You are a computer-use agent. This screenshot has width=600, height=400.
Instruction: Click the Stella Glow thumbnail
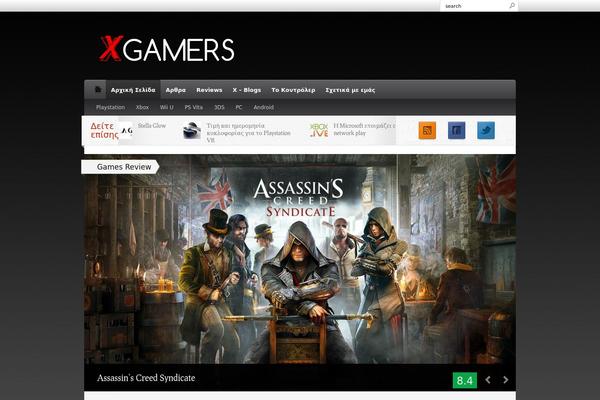point(127,131)
